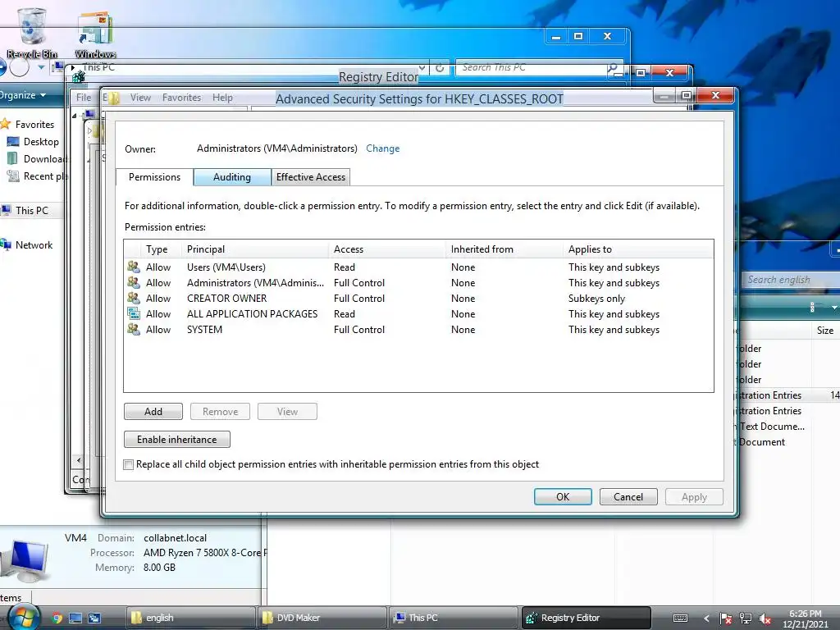Select the ALL APPLICATION PACKAGES entry
The height and width of the screenshot is (630, 840).
point(418,313)
